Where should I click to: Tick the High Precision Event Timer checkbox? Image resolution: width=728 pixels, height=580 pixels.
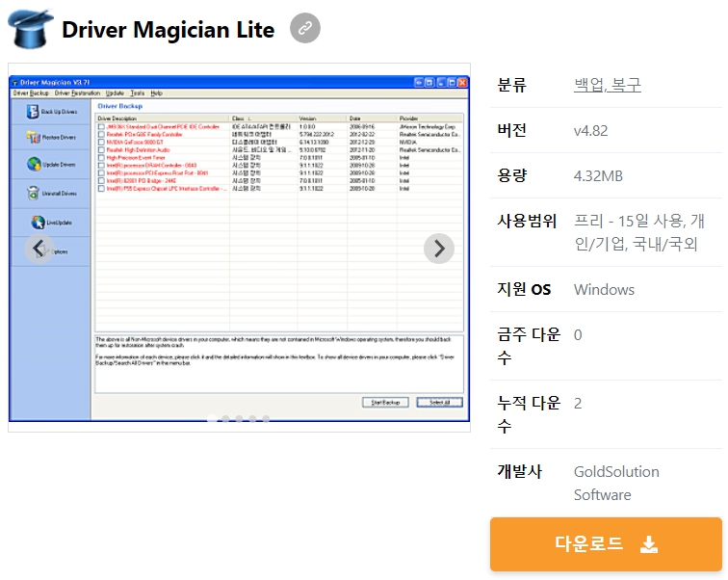tap(101, 158)
